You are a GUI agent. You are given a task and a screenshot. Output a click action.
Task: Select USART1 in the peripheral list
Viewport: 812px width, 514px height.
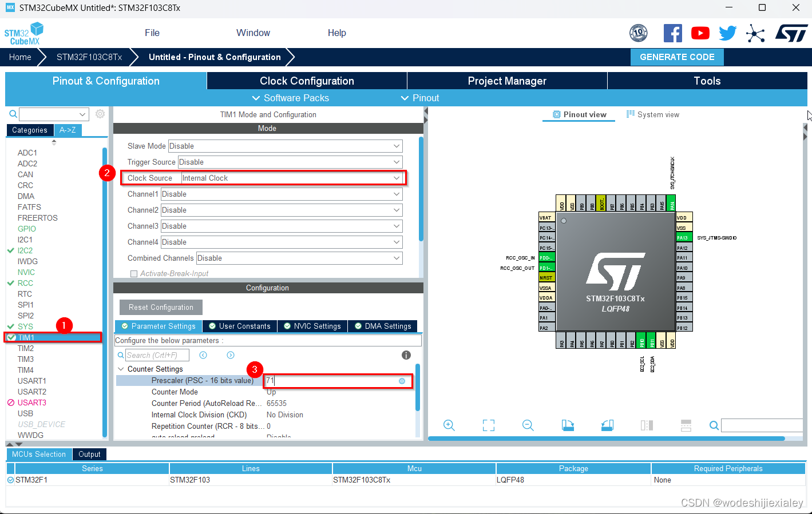click(x=32, y=381)
